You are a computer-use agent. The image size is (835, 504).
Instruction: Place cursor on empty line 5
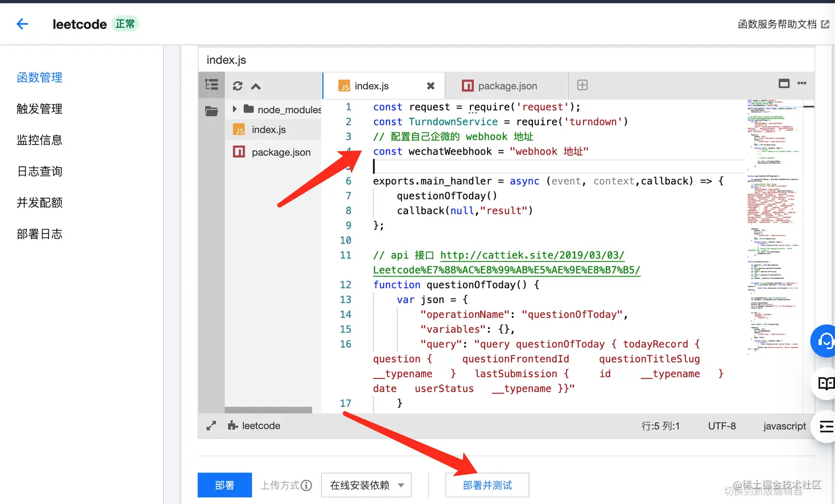click(558, 166)
